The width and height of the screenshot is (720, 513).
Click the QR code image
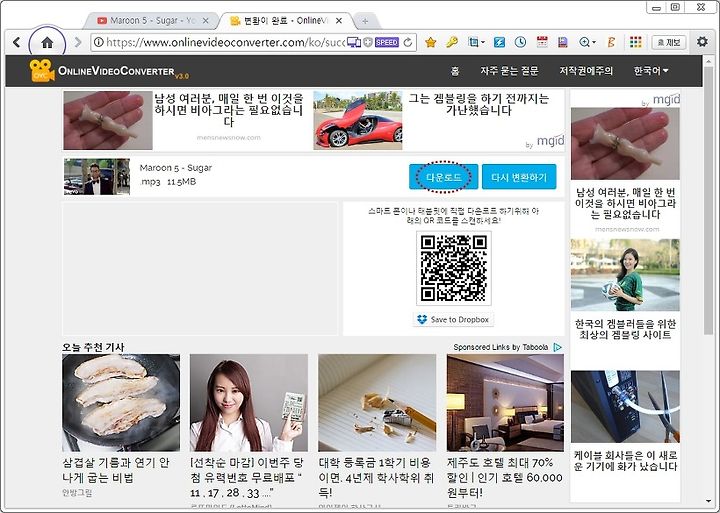click(x=454, y=268)
